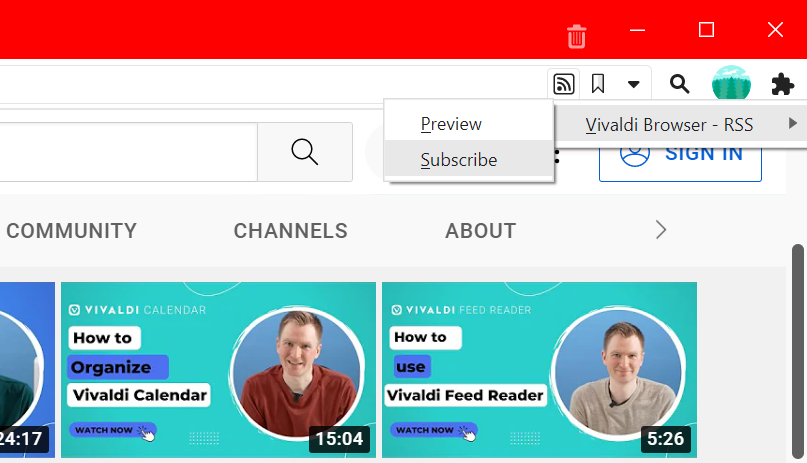Expand the Vivaldi Browser - RSS submenu arrow
Screen dimensions: 807x463
pyautogui.click(x=793, y=123)
